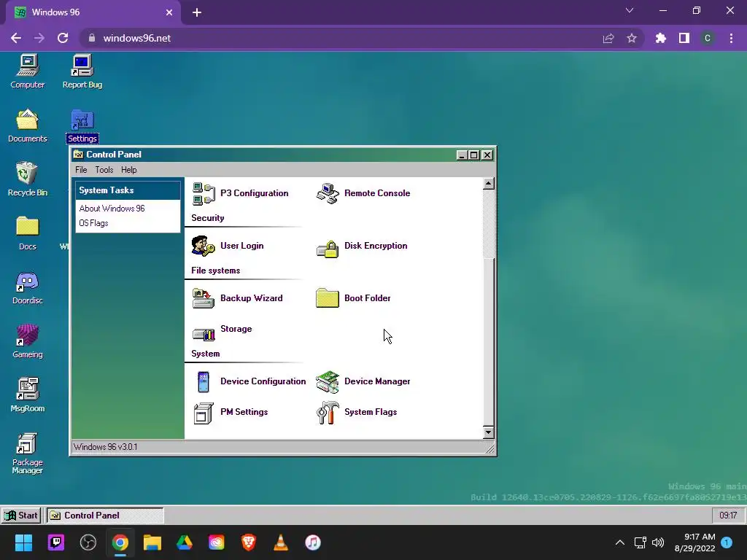Click the Windows 96 Start button
747x560 pixels.
[x=21, y=516]
